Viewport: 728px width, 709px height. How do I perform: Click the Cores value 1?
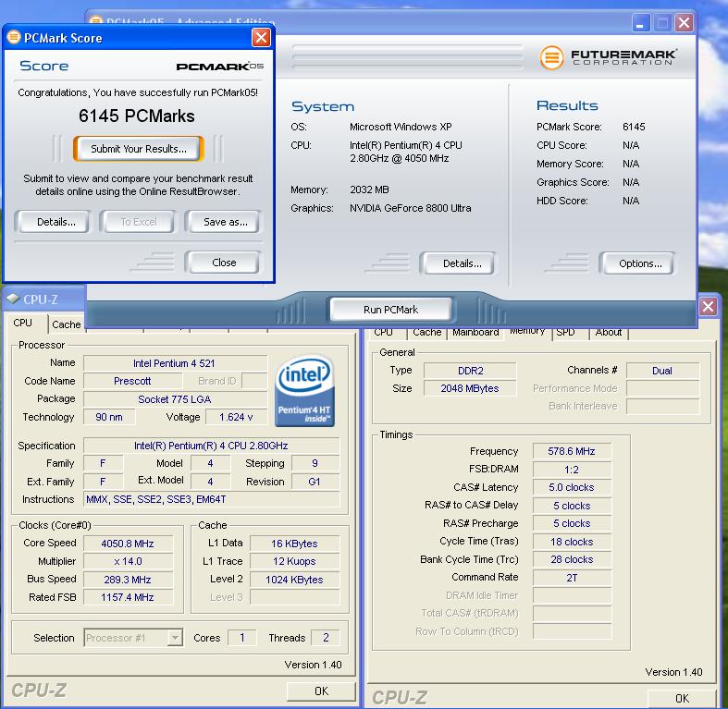pos(241,638)
